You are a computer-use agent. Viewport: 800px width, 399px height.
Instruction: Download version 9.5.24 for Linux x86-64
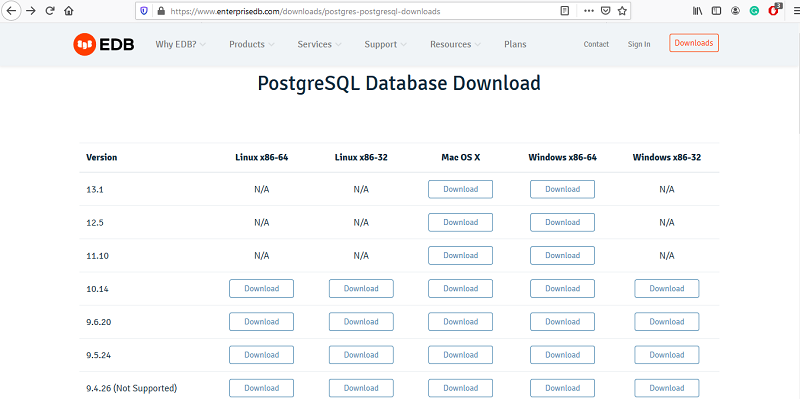(x=261, y=355)
